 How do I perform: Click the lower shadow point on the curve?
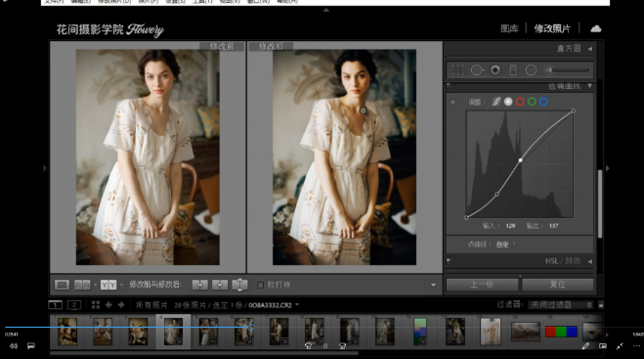tap(497, 194)
